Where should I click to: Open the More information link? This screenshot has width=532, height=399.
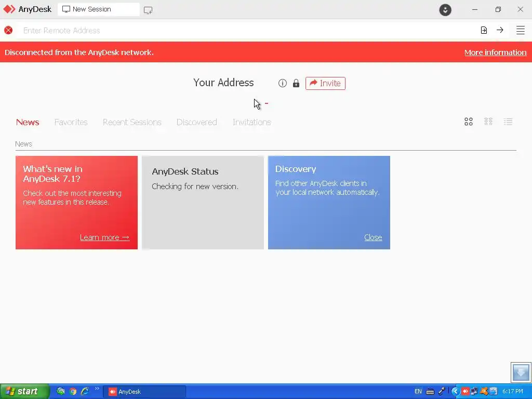tap(495, 52)
